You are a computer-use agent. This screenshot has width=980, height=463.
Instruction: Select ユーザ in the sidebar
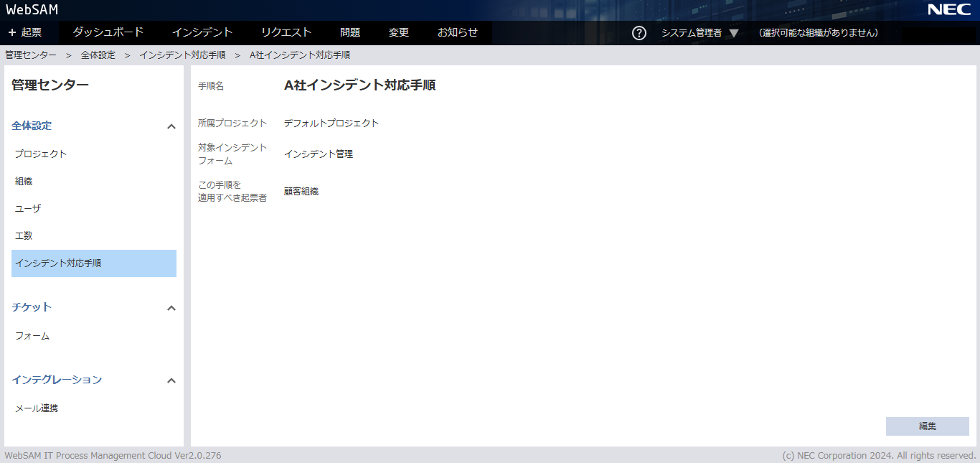coord(28,209)
